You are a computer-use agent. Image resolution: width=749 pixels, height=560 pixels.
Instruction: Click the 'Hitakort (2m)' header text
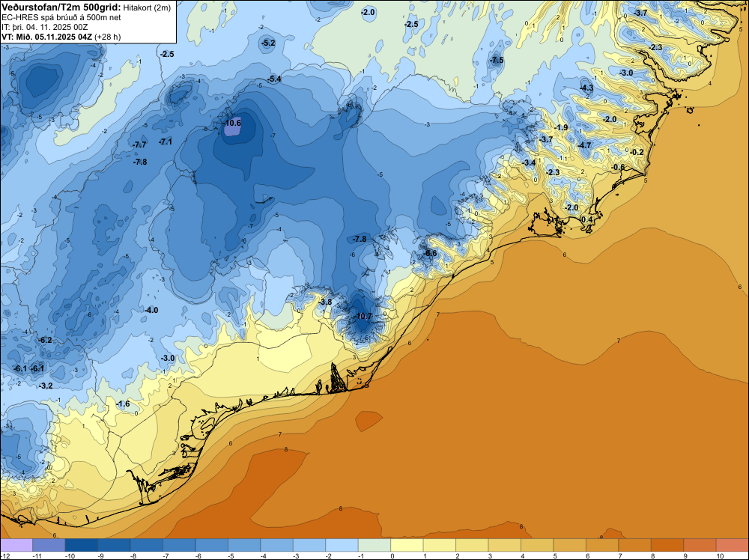[147, 7]
